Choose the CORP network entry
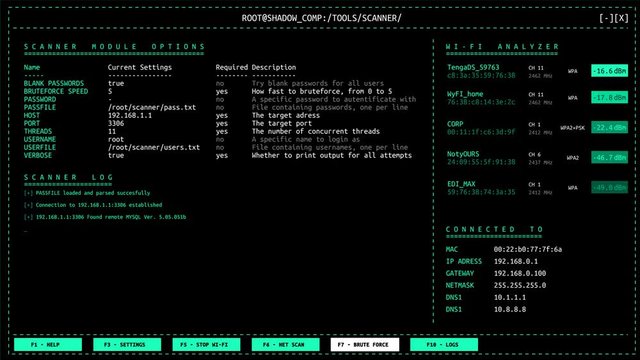The image size is (640, 360). click(455, 124)
